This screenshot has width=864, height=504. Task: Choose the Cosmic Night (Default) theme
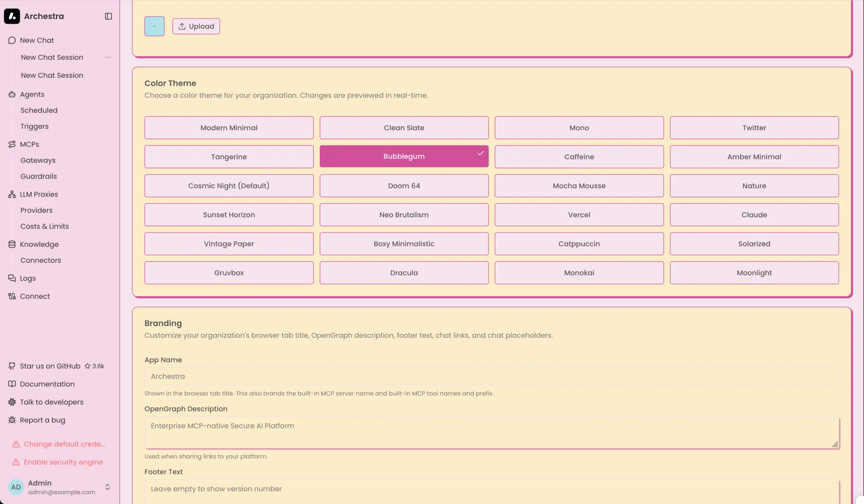(229, 186)
